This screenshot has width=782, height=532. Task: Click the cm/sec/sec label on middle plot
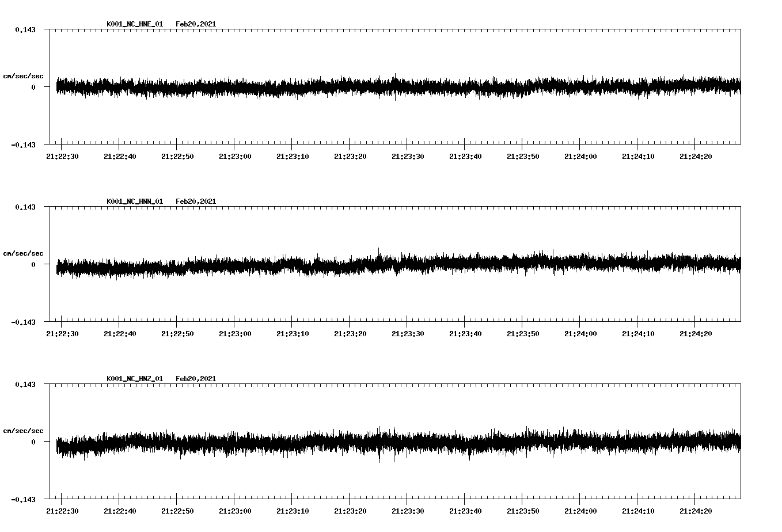[x=23, y=253]
